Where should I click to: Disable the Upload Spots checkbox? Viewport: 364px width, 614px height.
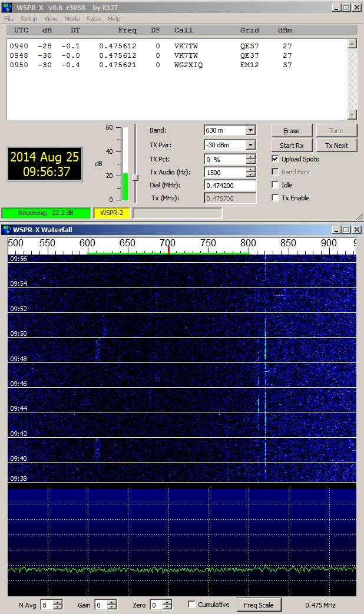click(x=276, y=159)
